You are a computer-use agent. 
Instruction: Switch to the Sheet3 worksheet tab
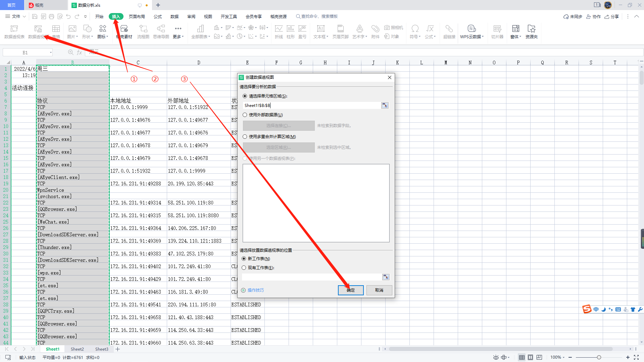pos(102,349)
